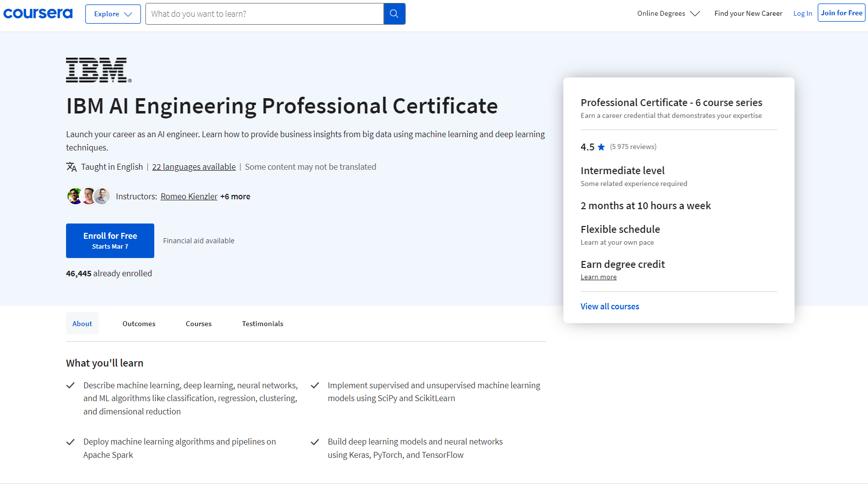Click the search magnifier button

(394, 14)
